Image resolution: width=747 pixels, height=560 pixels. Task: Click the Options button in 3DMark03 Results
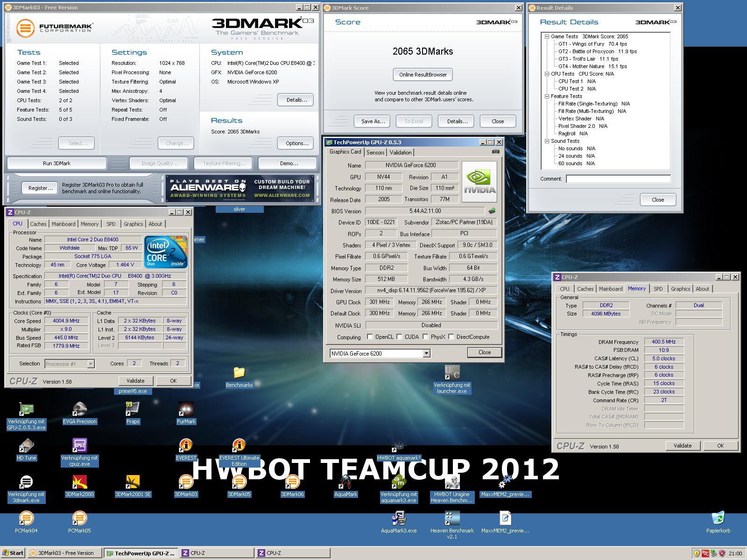click(x=296, y=143)
